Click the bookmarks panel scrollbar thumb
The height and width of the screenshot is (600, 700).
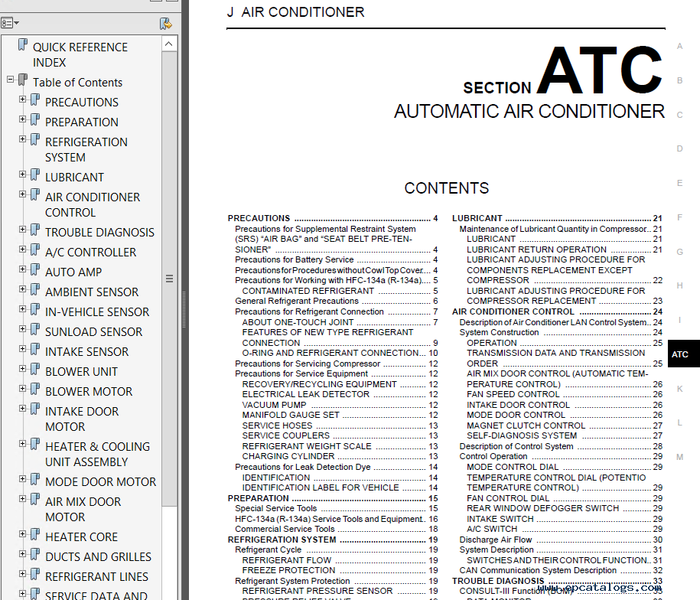point(169,279)
